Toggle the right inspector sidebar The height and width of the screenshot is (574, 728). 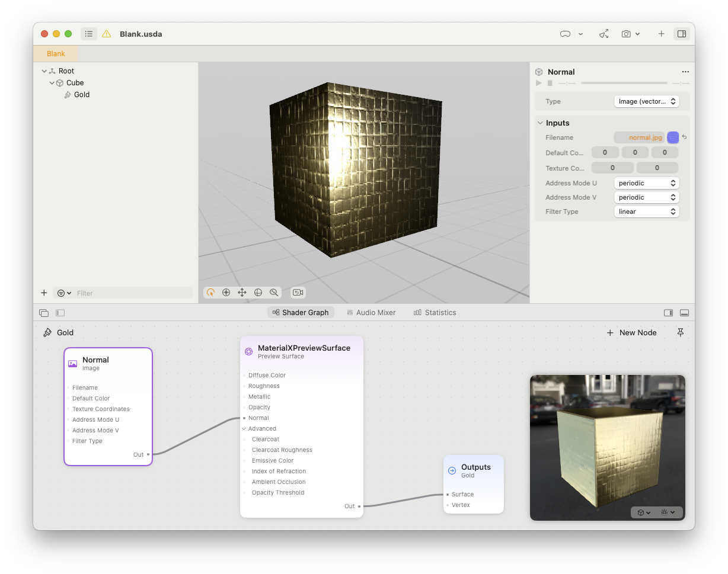(x=681, y=34)
